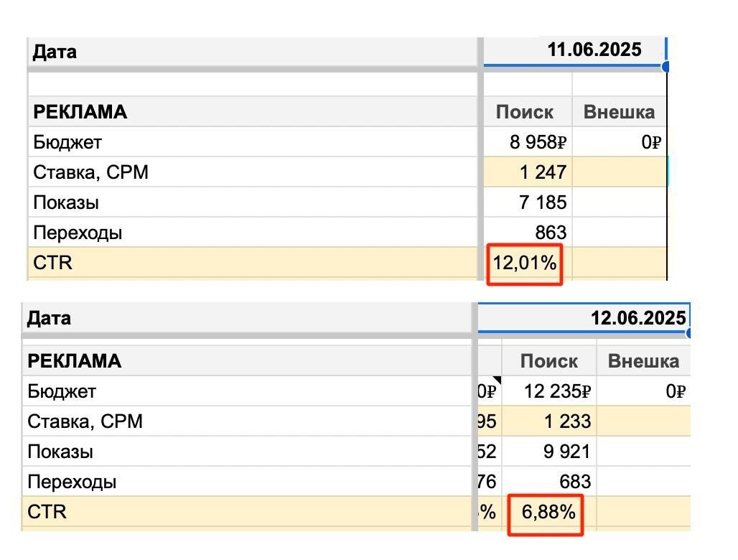This screenshot has width=738, height=560.
Task: Click the 6,88% CTR cell
Action: coord(548,513)
